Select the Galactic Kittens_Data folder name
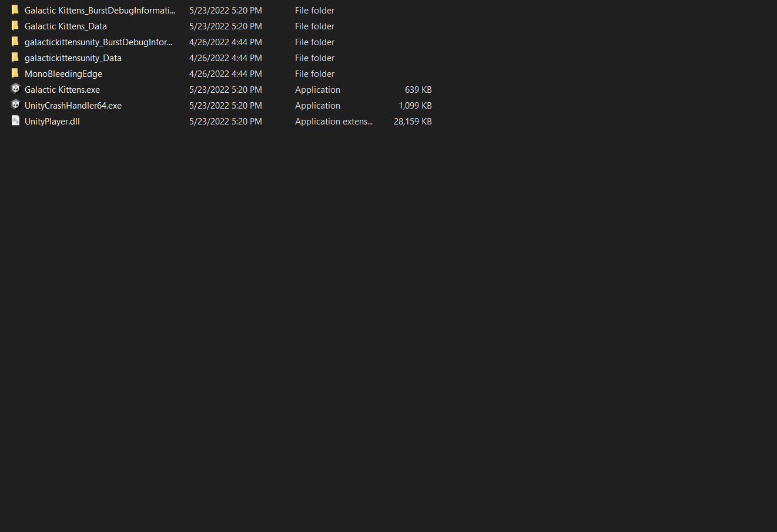 (x=66, y=26)
